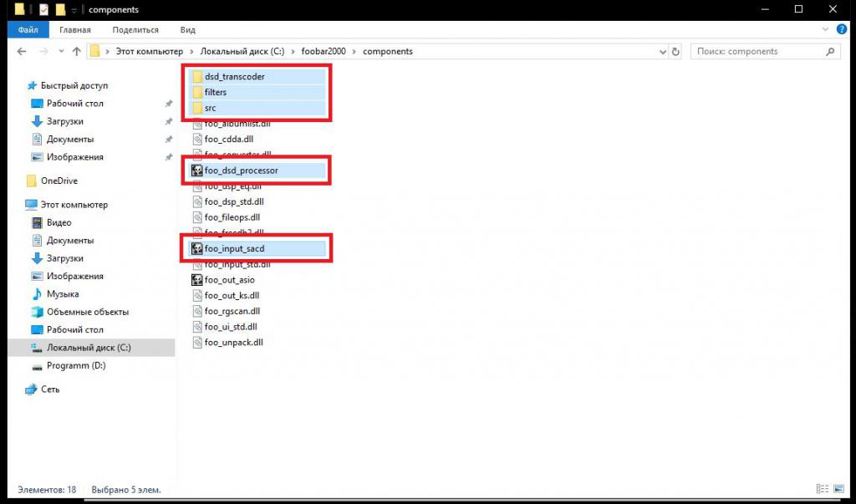Screen dimensions: 856x504
Task: Select foo_rgscan.dll file icon
Action: 197,311
